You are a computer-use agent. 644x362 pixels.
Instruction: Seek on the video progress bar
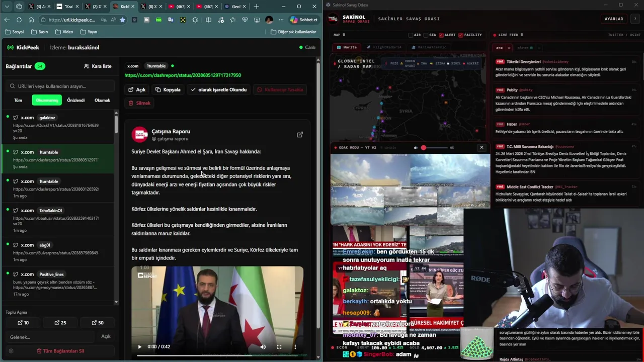coord(217,355)
